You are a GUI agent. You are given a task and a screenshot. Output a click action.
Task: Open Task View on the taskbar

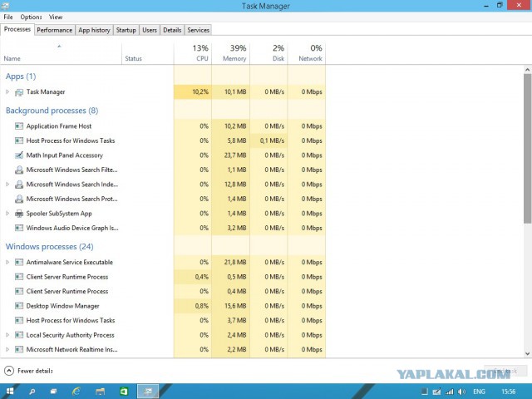53,392
